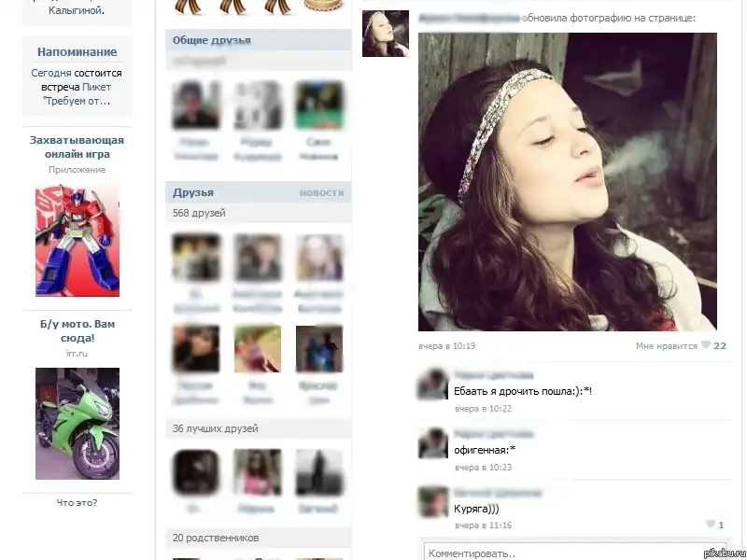This screenshot has width=747, height=560.
Task: Open avatar next to the "Куряга)))" comment
Action: 433,502
